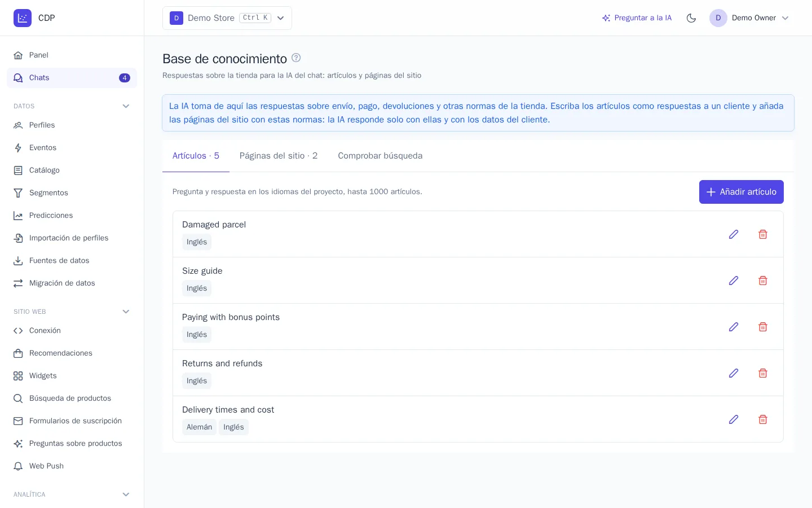Viewport: 812px width, 508px height.
Task: Go to Conexión in the sidebar
Action: (x=72, y=331)
